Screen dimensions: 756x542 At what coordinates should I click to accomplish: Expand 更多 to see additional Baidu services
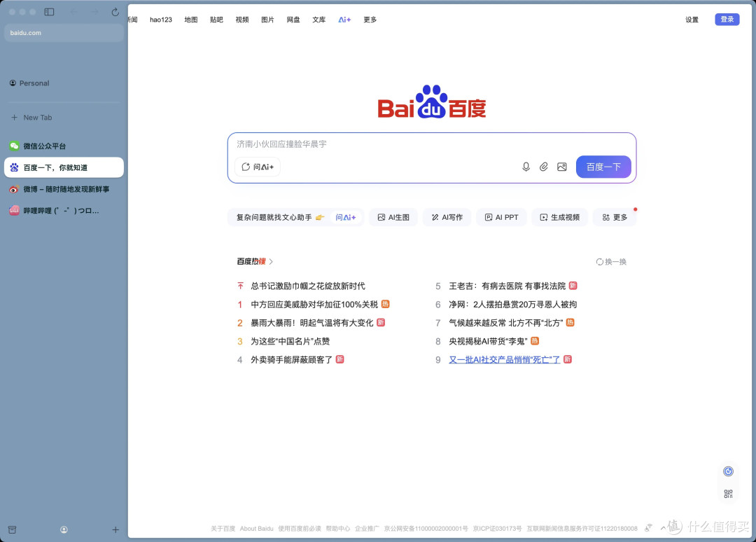pyautogui.click(x=370, y=20)
